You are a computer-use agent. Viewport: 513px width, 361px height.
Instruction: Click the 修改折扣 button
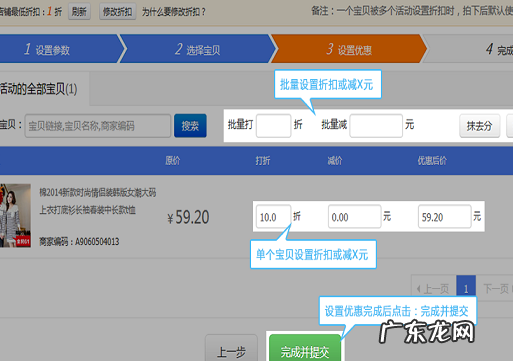(117, 12)
